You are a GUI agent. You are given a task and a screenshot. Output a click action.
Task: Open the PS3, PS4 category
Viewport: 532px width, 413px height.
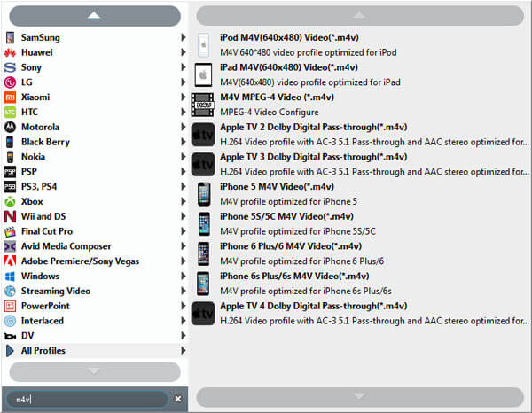click(x=95, y=187)
